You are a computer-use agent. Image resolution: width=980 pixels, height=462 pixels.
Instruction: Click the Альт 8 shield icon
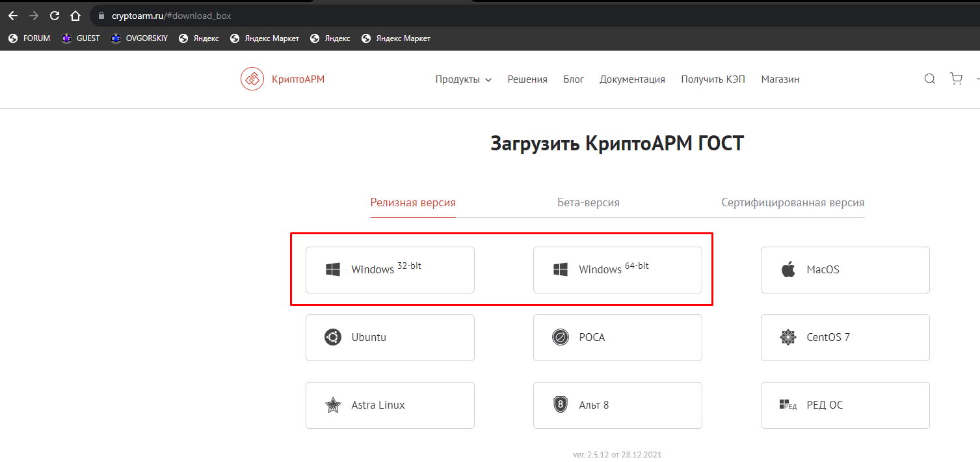[x=561, y=405]
